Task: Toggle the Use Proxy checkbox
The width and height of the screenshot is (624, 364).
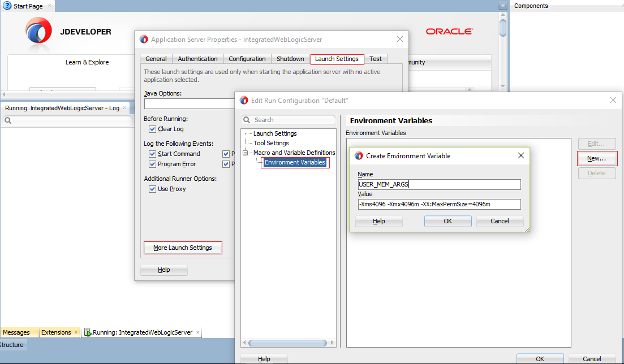Action: click(x=152, y=189)
